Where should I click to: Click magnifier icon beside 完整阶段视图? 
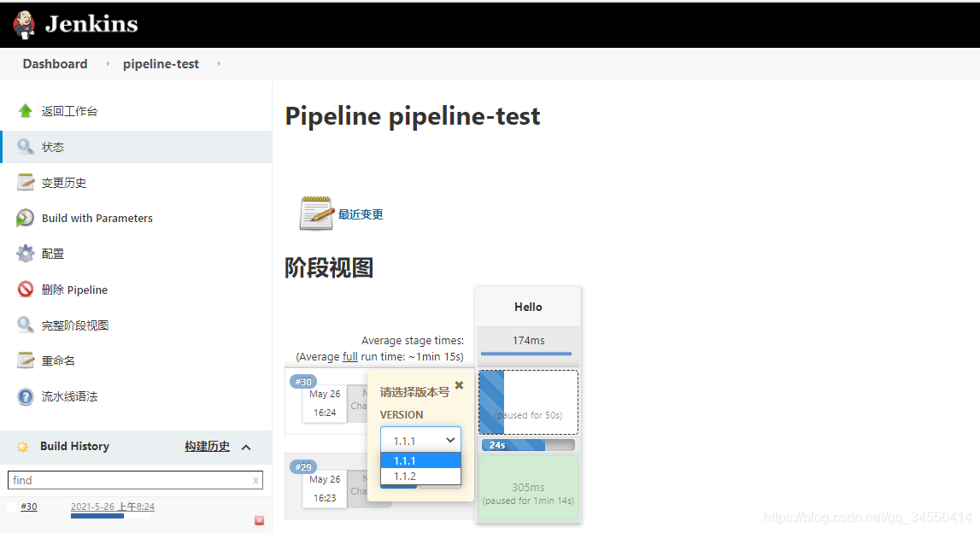25,325
